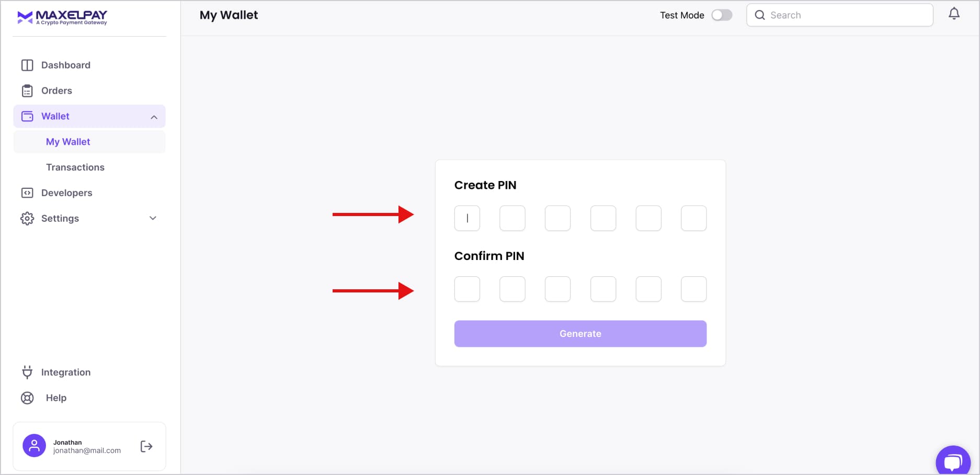
Task: Click the Integration plug icon
Action: [27, 372]
